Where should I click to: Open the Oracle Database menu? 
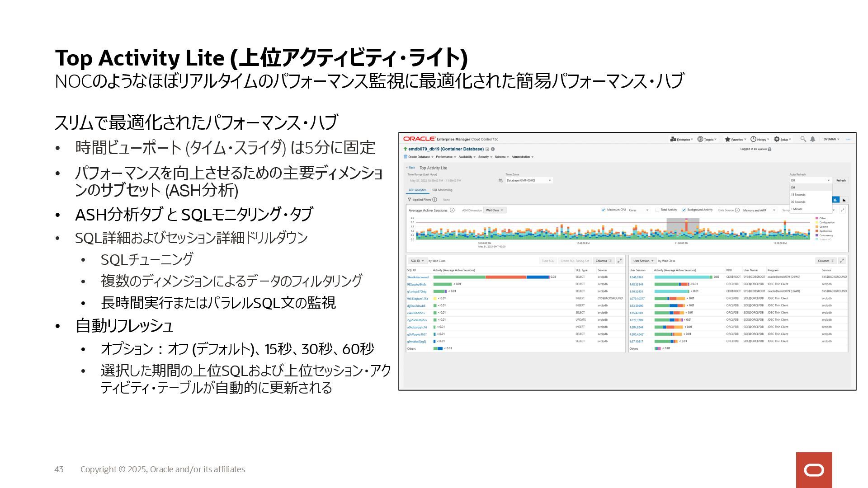click(418, 157)
